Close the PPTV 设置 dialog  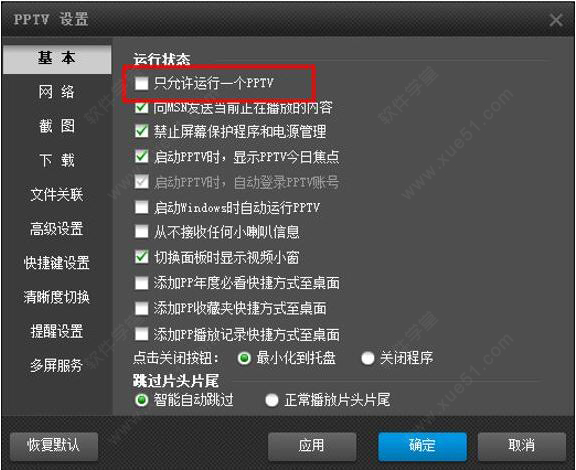point(556,20)
